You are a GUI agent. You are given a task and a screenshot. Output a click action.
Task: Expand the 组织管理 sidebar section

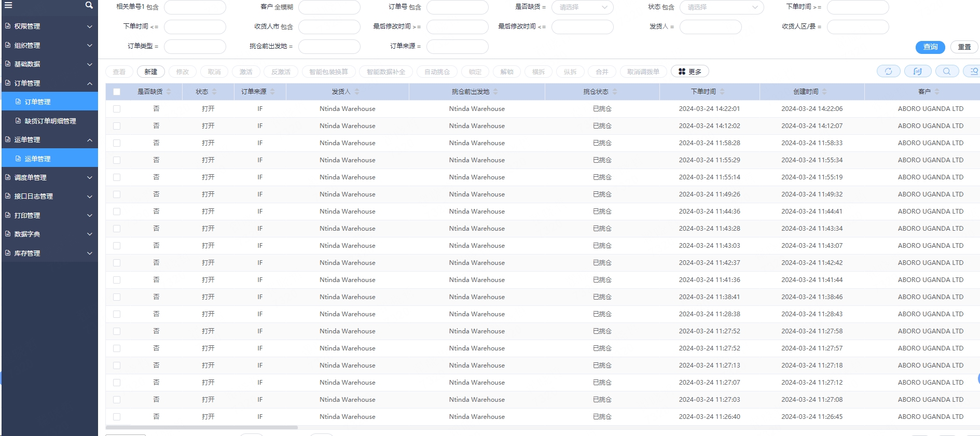click(x=49, y=45)
